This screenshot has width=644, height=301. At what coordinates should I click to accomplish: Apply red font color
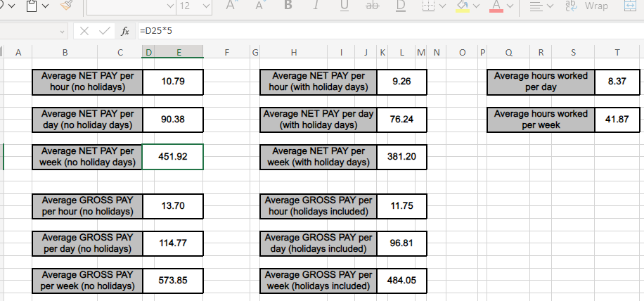(495, 6)
